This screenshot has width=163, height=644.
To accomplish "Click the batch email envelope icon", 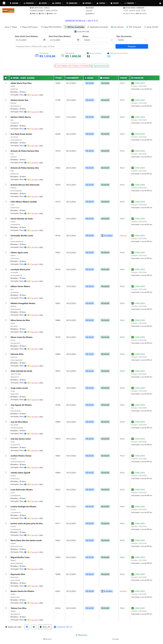I will (34, 627).
